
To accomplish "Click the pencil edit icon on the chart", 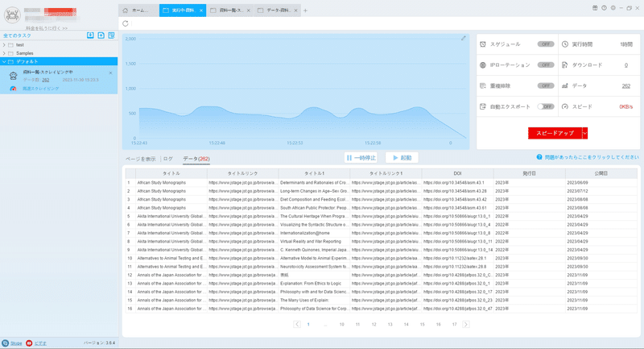I will [x=464, y=38].
